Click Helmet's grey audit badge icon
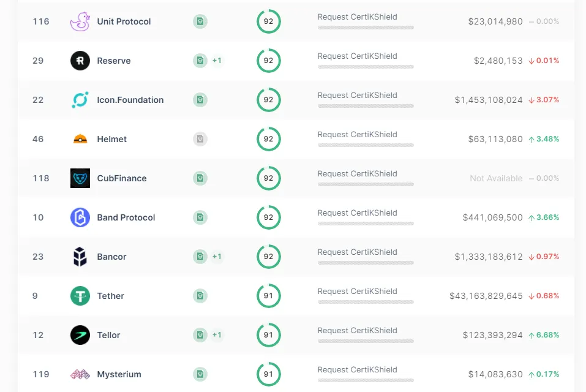 200,139
